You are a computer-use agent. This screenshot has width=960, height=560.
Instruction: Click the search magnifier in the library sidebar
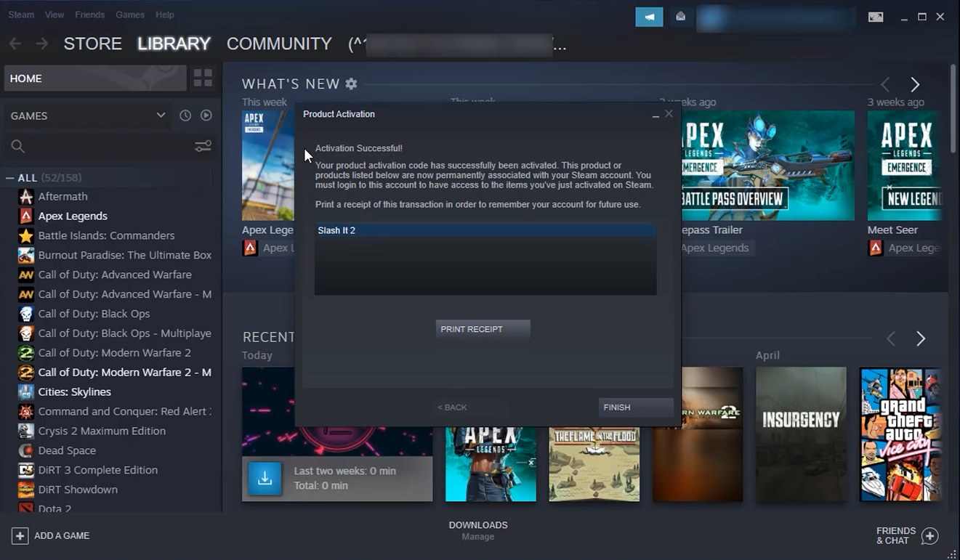click(x=17, y=146)
